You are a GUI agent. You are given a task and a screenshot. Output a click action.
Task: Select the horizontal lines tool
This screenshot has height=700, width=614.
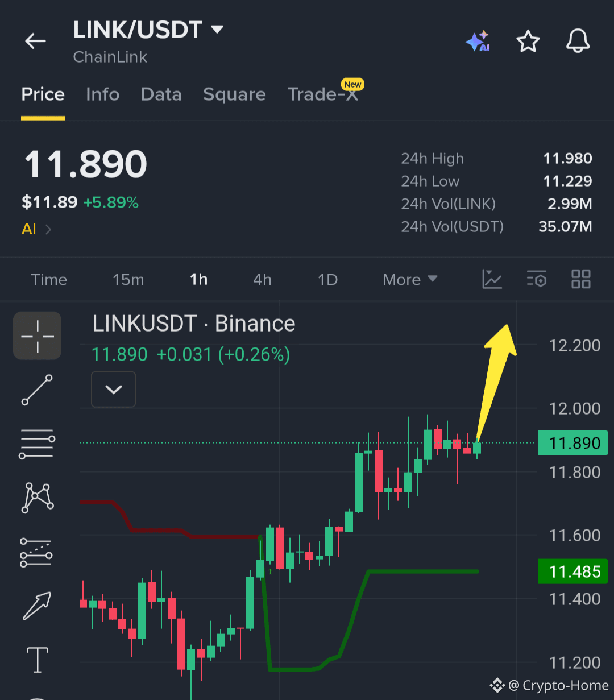click(38, 444)
